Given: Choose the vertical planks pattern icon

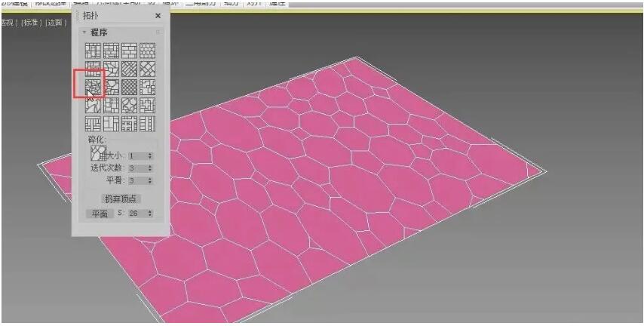Looking at the screenshot, I should tap(147, 124).
